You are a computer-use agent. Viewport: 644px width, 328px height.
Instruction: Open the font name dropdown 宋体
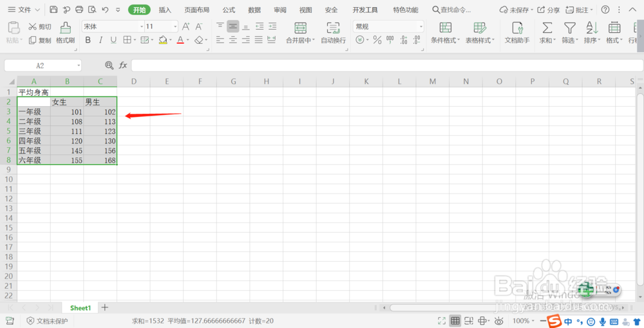(142, 26)
